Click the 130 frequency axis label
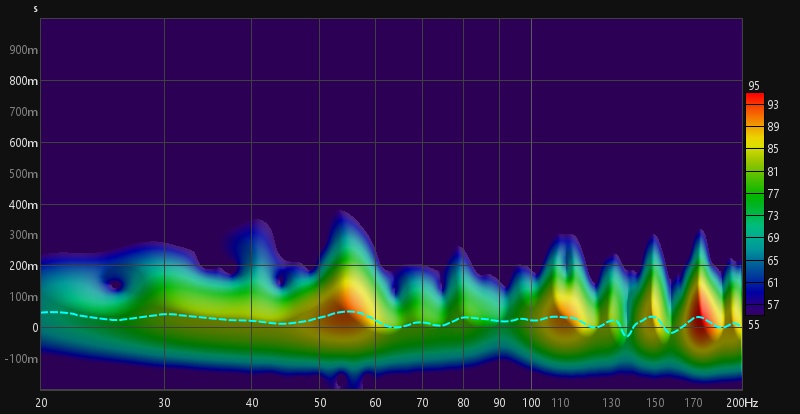800x414 pixels. click(x=611, y=403)
